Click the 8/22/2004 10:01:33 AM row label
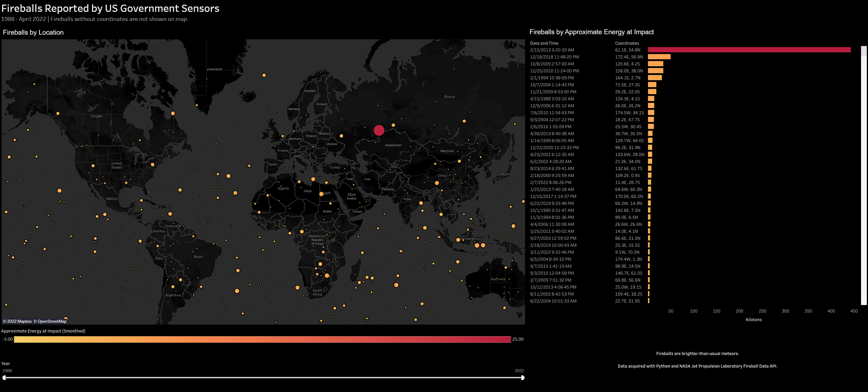The width and height of the screenshot is (868, 392). pos(553,301)
